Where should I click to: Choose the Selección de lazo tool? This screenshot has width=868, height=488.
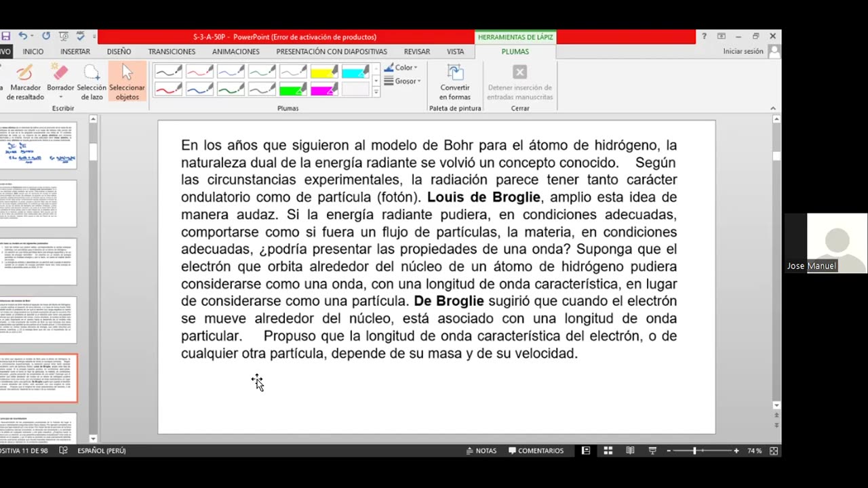click(92, 82)
